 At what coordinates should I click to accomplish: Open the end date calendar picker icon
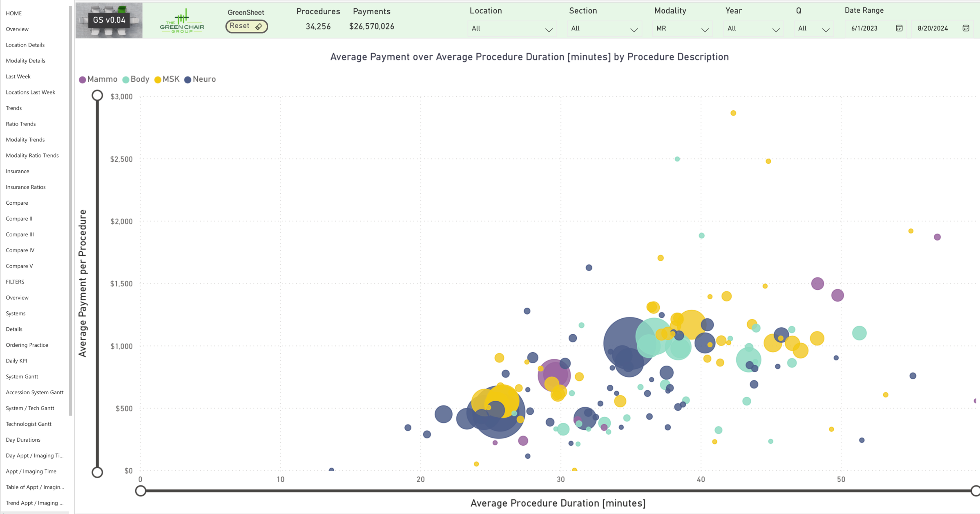point(966,28)
